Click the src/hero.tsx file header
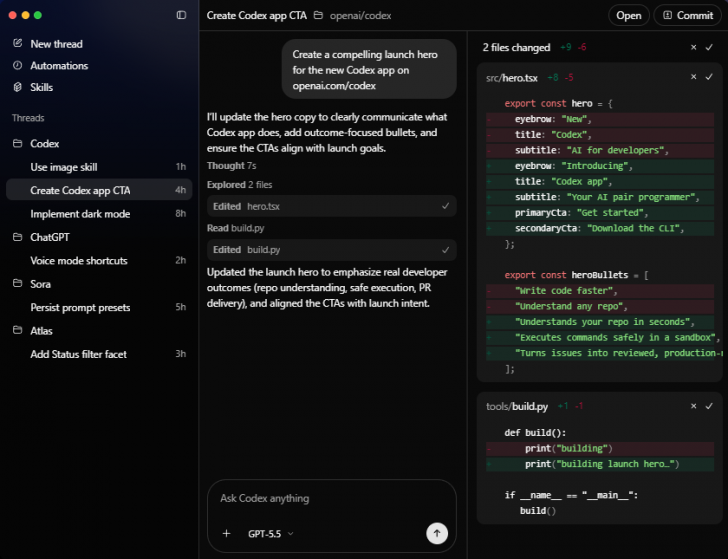Screen dimensions: 728x559 point(512,78)
